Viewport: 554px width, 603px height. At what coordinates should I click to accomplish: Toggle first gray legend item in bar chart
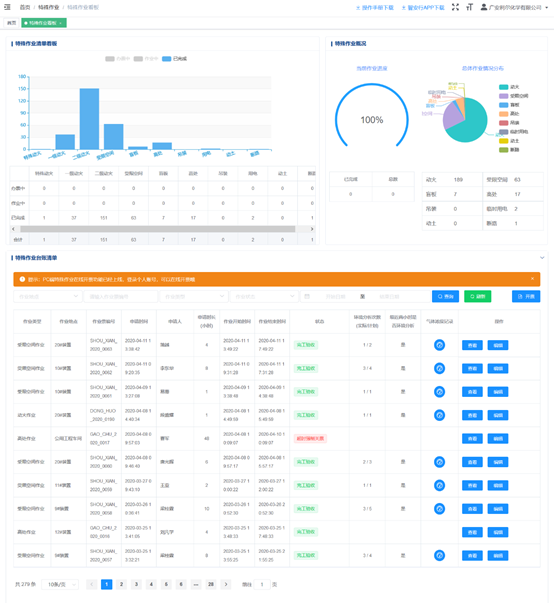coord(118,59)
